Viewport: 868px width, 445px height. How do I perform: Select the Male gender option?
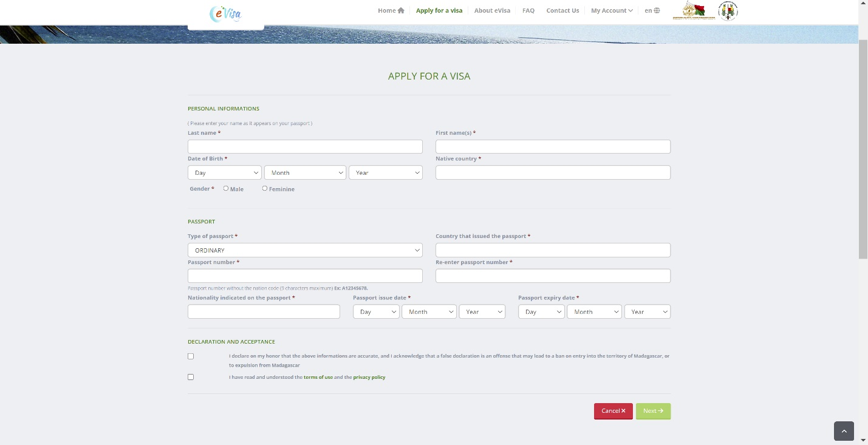pyautogui.click(x=226, y=188)
